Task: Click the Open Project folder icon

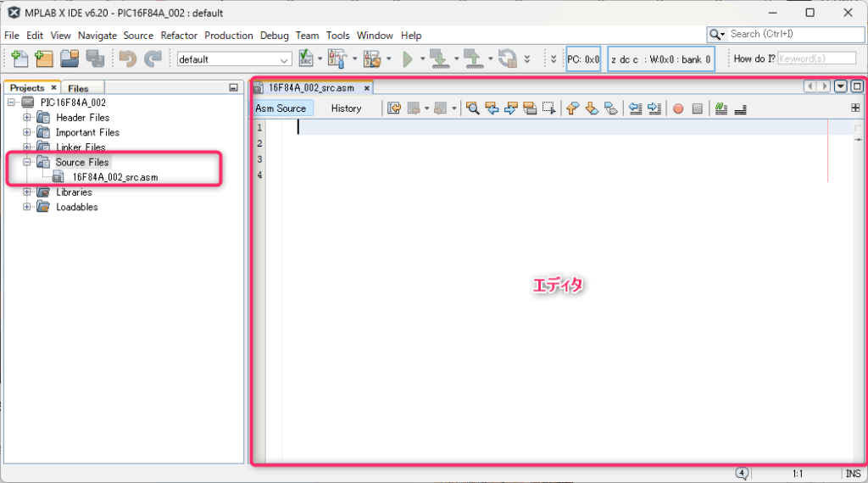Action: pyautogui.click(x=70, y=58)
